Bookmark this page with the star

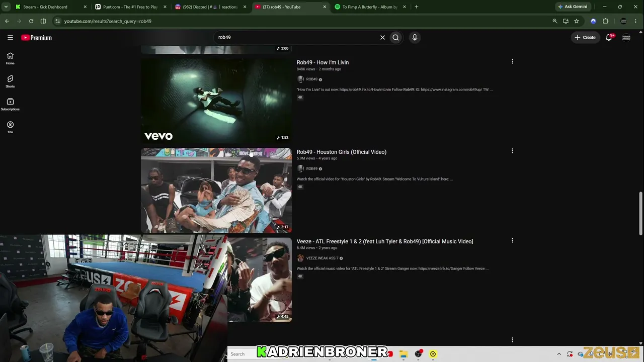[577, 21]
